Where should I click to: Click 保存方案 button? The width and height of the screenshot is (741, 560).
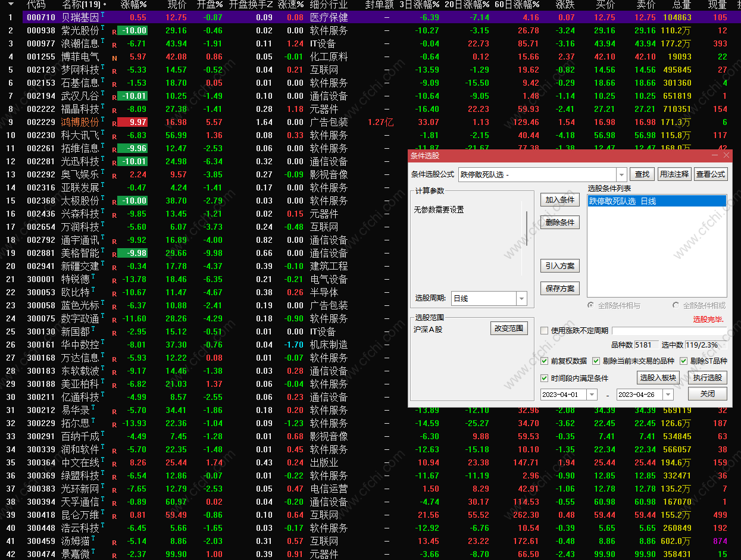(x=560, y=289)
